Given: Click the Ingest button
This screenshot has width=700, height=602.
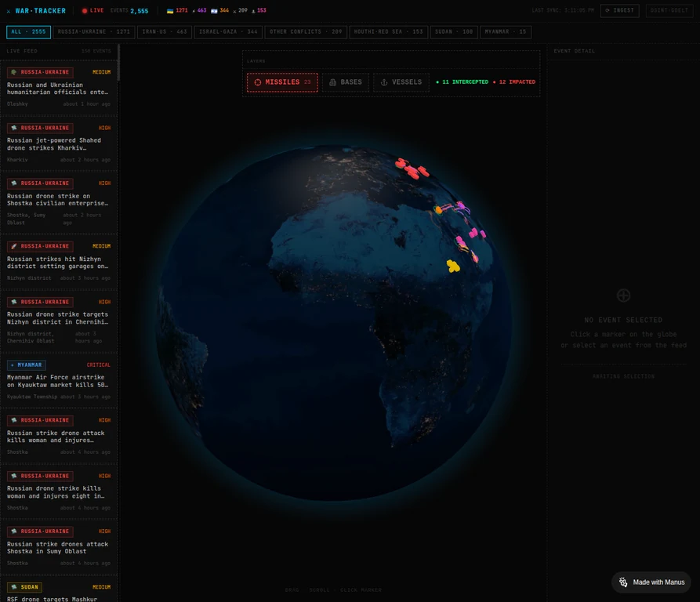Looking at the screenshot, I should coord(619,10).
